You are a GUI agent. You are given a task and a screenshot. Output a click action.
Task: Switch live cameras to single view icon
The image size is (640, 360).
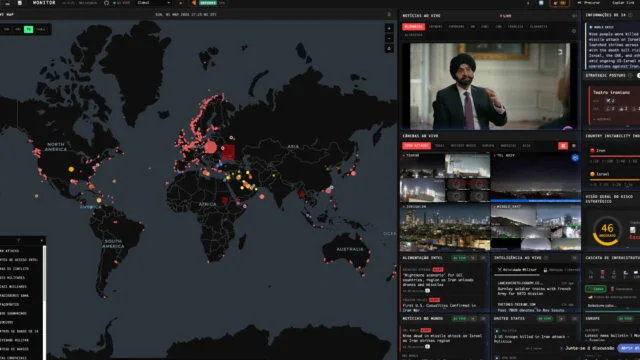(x=574, y=146)
